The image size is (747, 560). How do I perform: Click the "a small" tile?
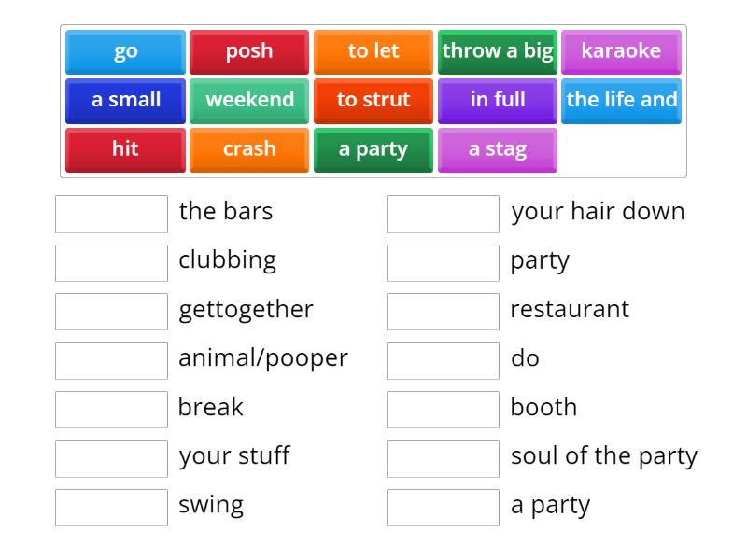124,100
